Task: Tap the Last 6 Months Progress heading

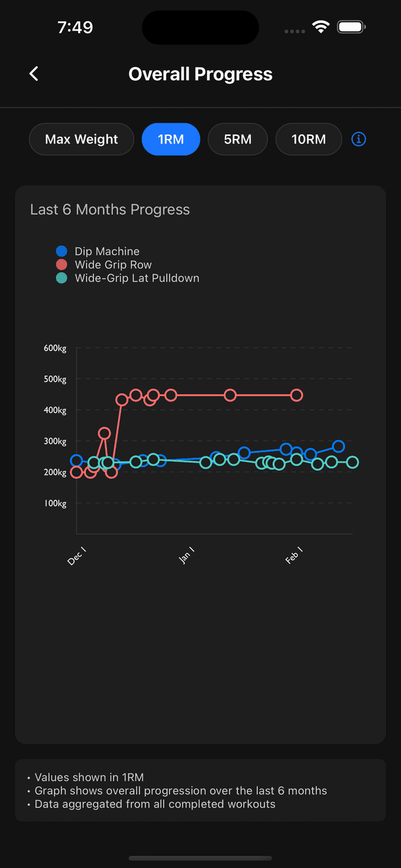Action: click(x=110, y=210)
